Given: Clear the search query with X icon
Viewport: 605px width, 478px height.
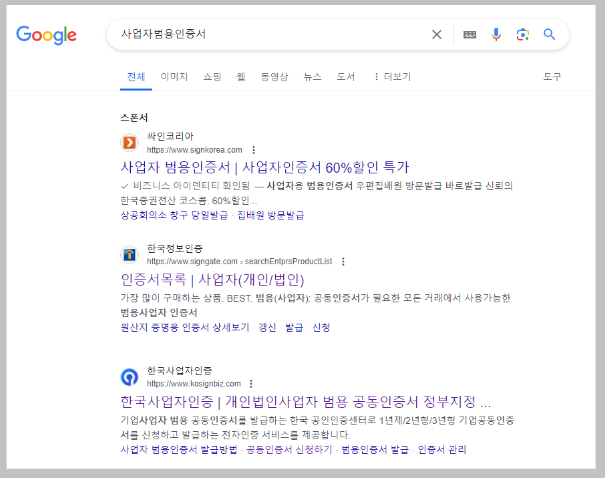Looking at the screenshot, I should click(x=436, y=35).
